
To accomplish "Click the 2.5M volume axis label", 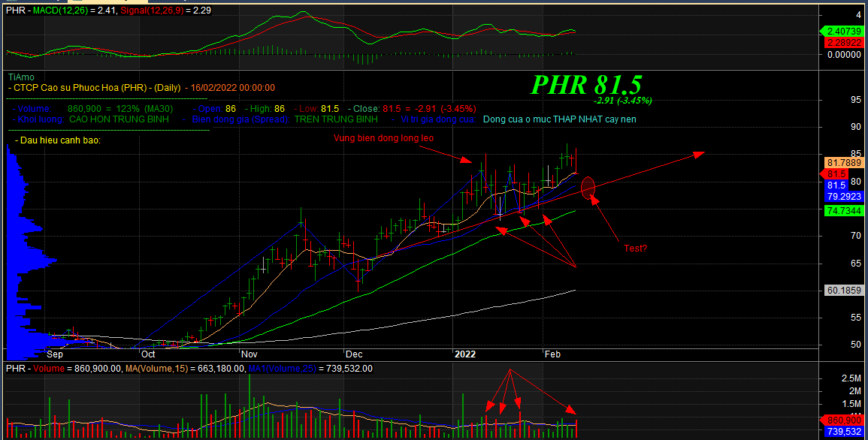I will pos(851,378).
